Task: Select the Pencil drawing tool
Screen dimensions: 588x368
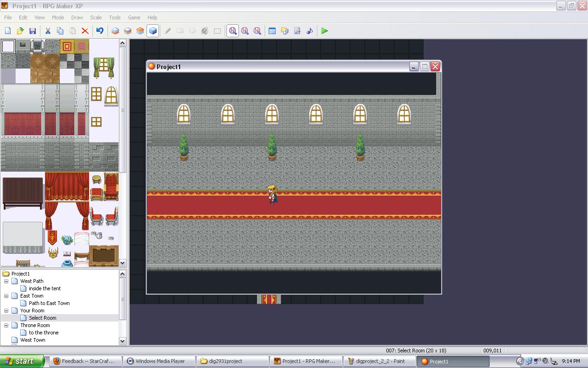Action: 168,31
